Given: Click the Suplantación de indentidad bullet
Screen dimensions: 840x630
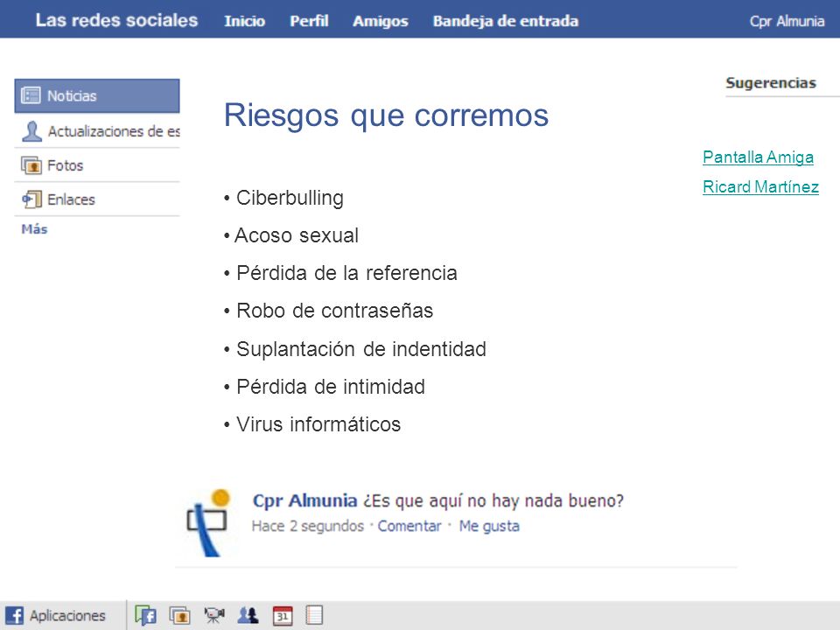Looking at the screenshot, I should click(x=361, y=349).
